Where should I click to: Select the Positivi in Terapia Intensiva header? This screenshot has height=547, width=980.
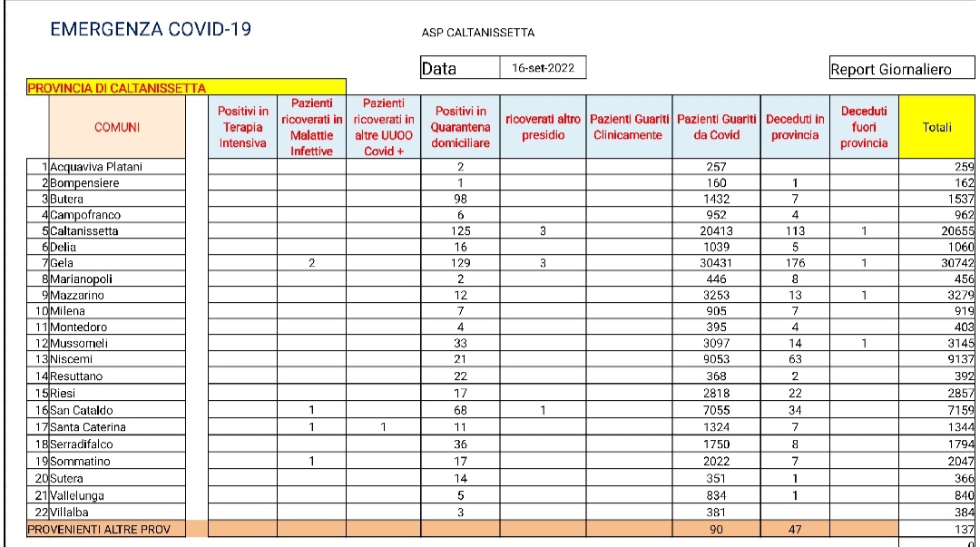tap(242, 127)
